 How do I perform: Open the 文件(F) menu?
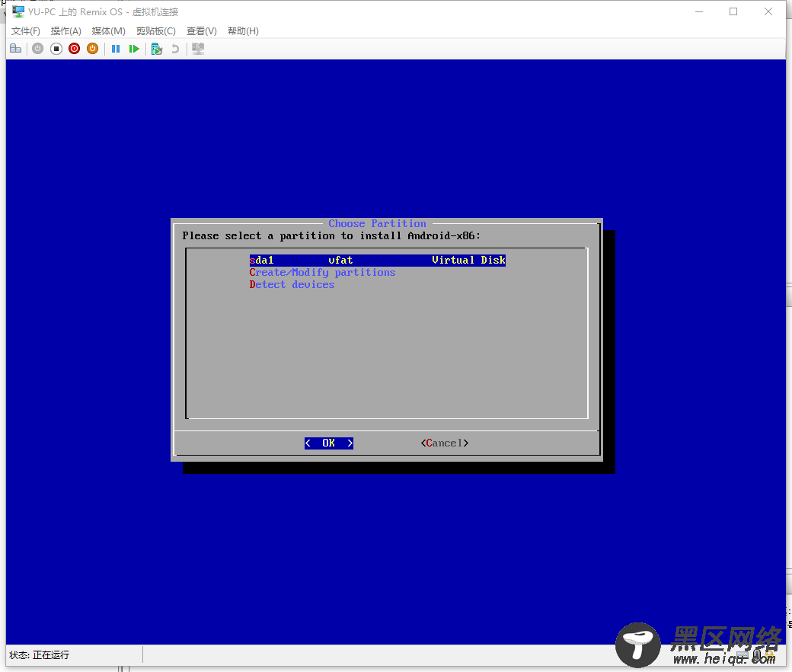(26, 30)
